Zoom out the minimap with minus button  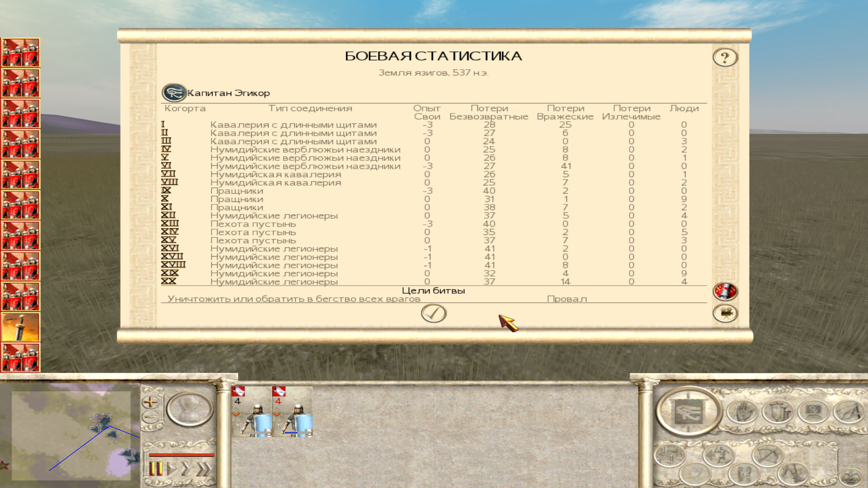(150, 417)
